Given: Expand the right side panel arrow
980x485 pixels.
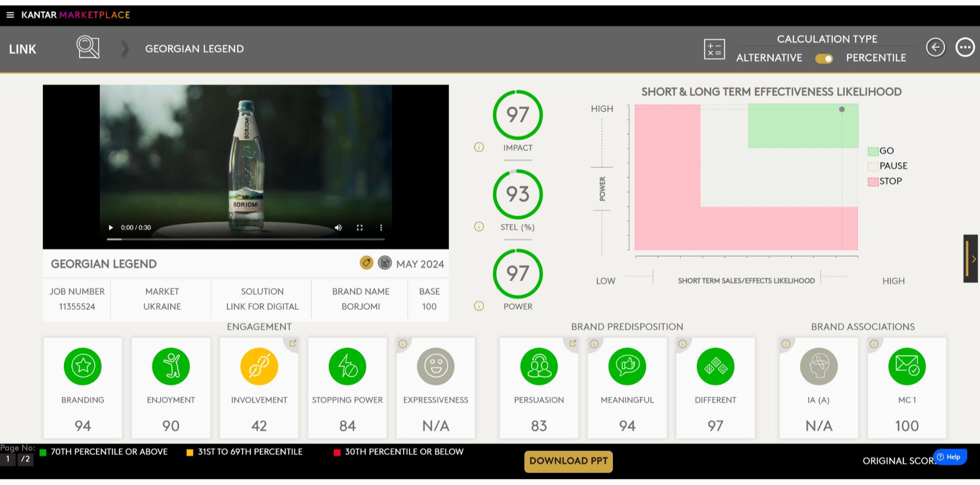Looking at the screenshot, I should (x=972, y=259).
